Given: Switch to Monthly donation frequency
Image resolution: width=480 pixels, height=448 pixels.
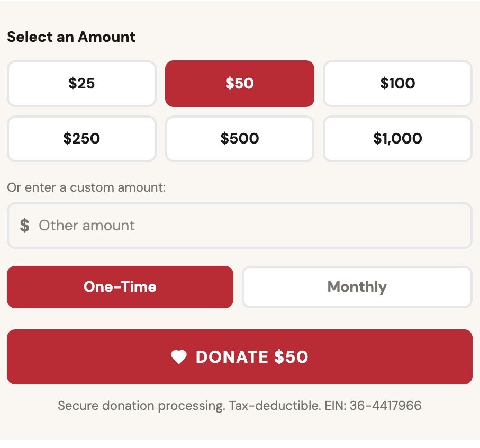Looking at the screenshot, I should point(357,287).
